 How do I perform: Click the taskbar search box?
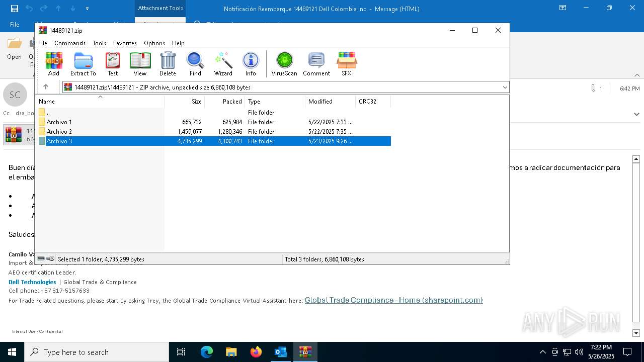click(96, 352)
